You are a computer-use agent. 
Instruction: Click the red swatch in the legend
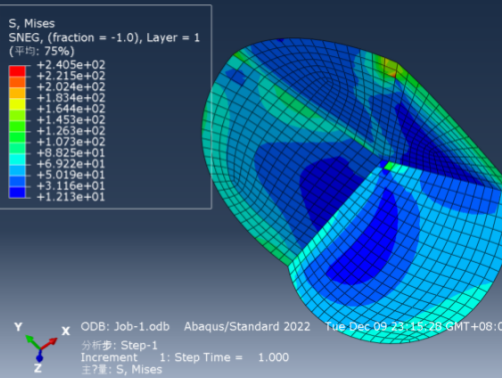point(17,71)
